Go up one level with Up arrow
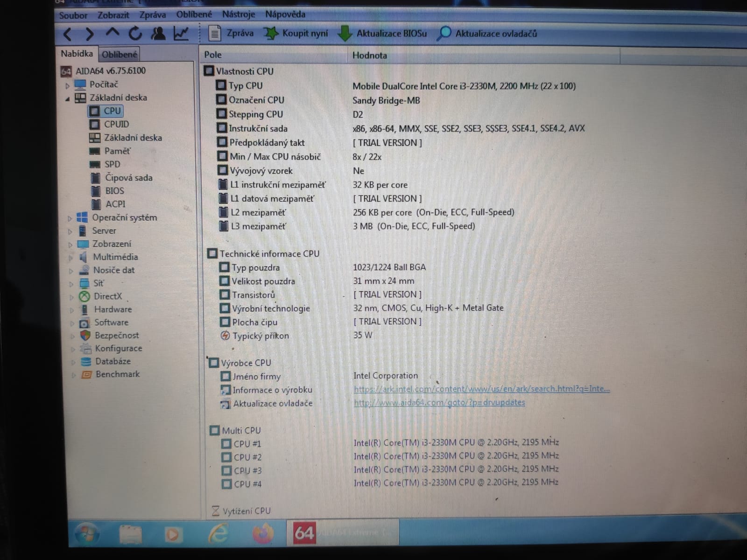Image resolution: width=747 pixels, height=560 pixels. (113, 33)
